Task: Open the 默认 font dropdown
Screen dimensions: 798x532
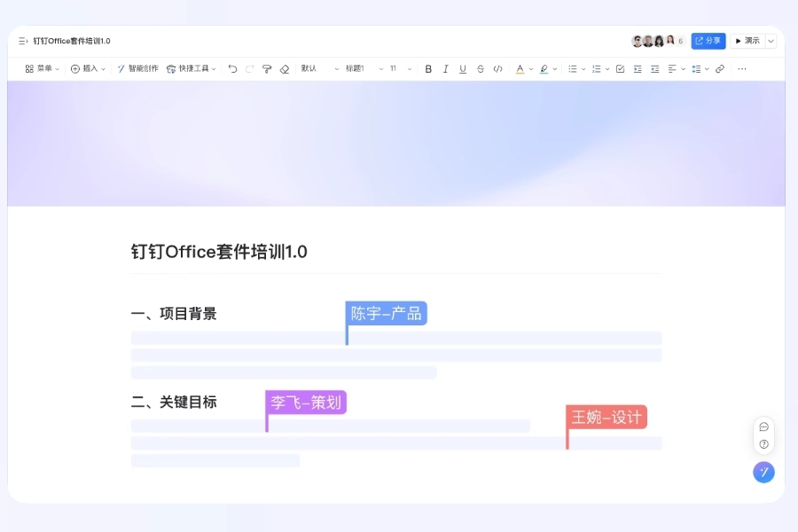Action: click(319, 69)
